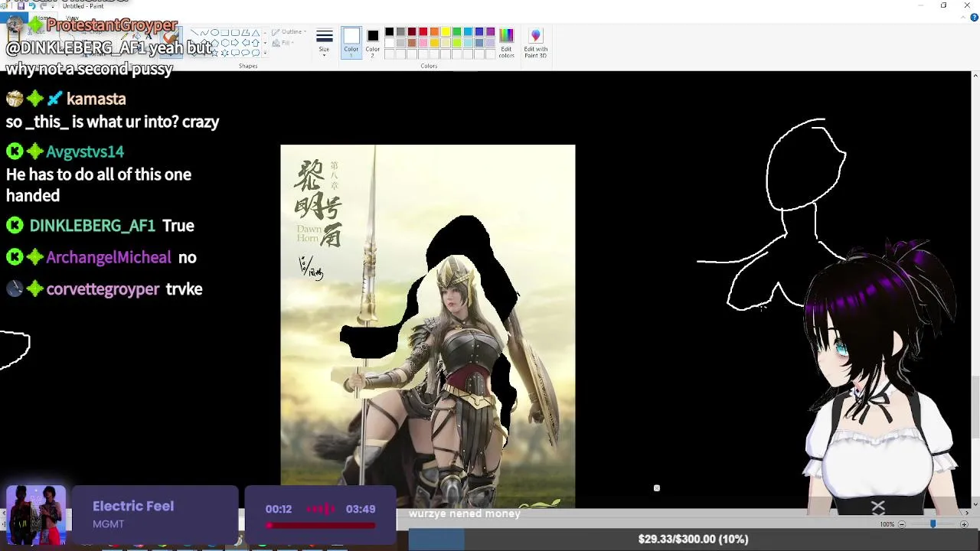Pick the dark red color swatch

point(412,31)
